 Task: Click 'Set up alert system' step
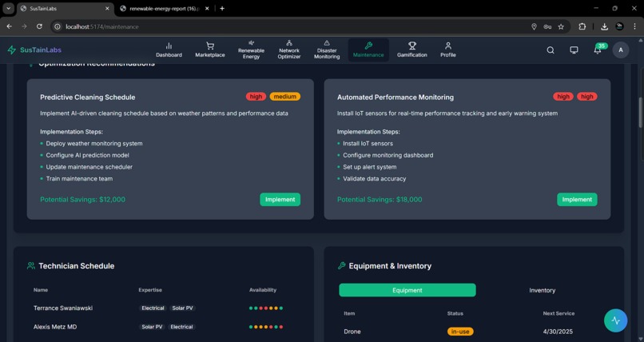click(x=370, y=167)
